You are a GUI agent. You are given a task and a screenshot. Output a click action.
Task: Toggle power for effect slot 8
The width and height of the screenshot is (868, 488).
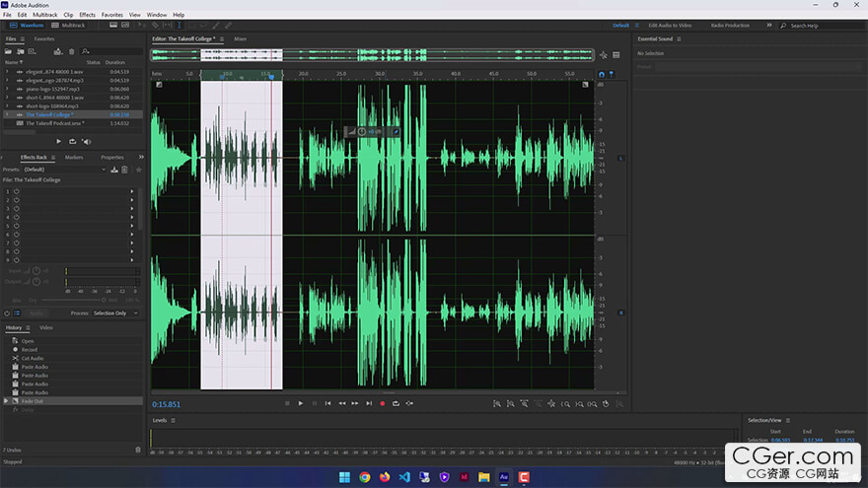click(x=17, y=251)
